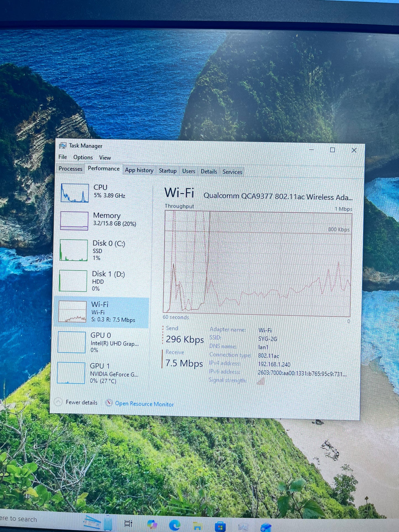Select the CPU performance graph thumbnail
This screenshot has height=532, width=399.
[x=75, y=193]
